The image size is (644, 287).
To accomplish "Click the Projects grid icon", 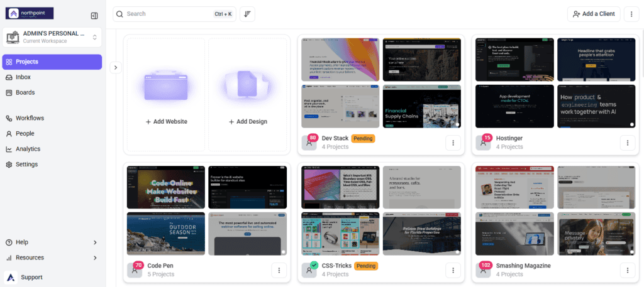I will pos(9,62).
